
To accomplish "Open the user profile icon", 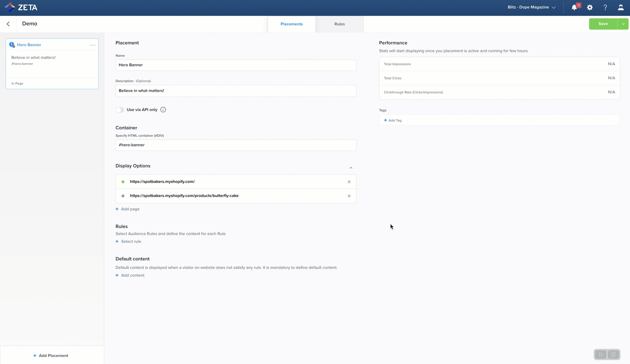I will 620,7.
